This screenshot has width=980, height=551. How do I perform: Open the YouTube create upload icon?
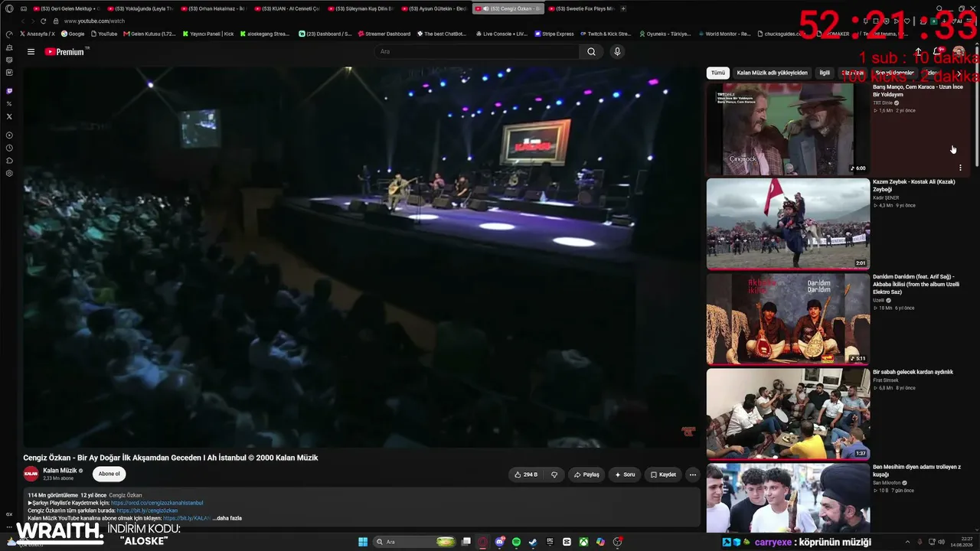tap(918, 52)
